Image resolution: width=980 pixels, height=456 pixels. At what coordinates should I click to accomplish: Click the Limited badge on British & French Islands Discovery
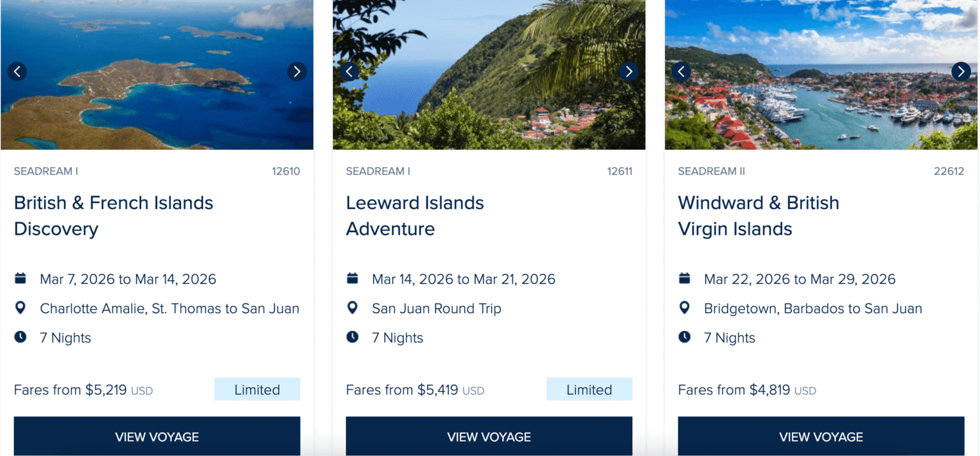257,389
